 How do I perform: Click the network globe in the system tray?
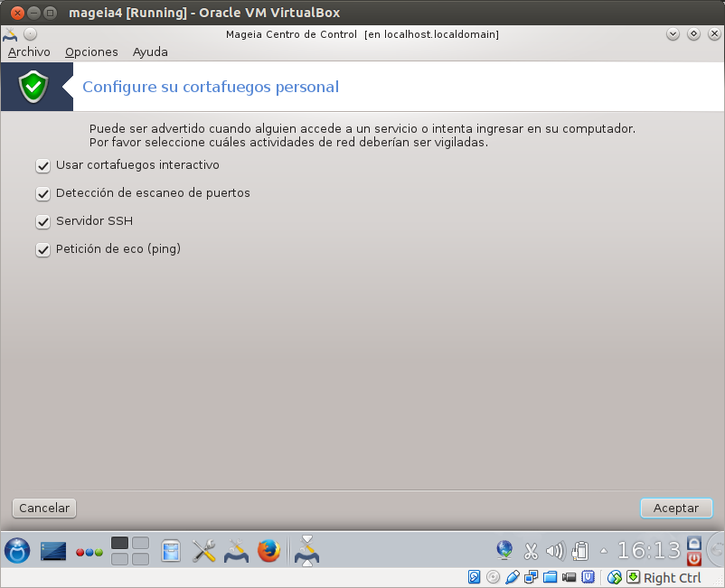coord(504,549)
